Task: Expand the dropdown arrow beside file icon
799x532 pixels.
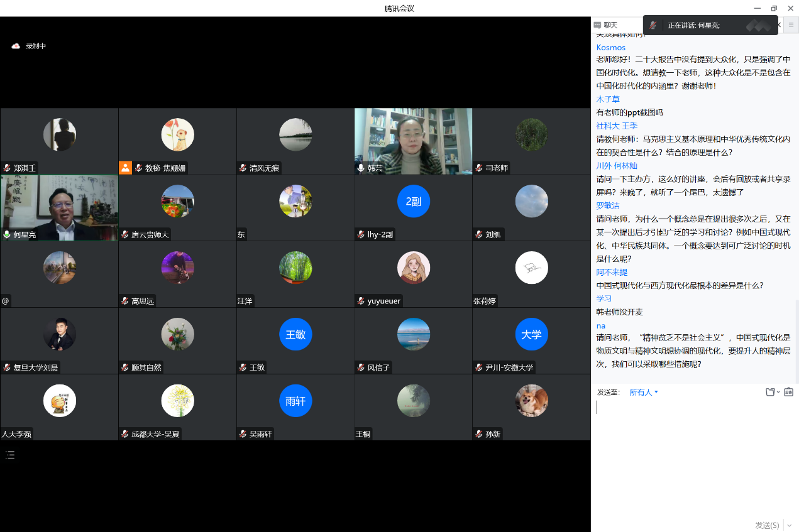Action: tap(778, 392)
